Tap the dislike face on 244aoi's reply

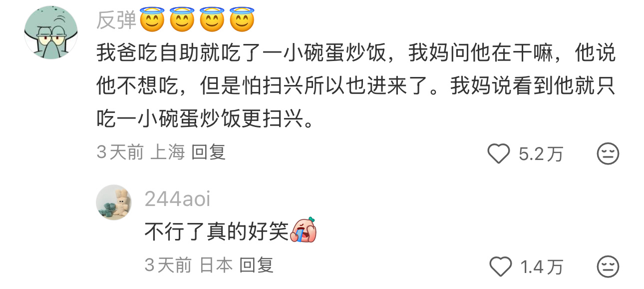(x=608, y=266)
